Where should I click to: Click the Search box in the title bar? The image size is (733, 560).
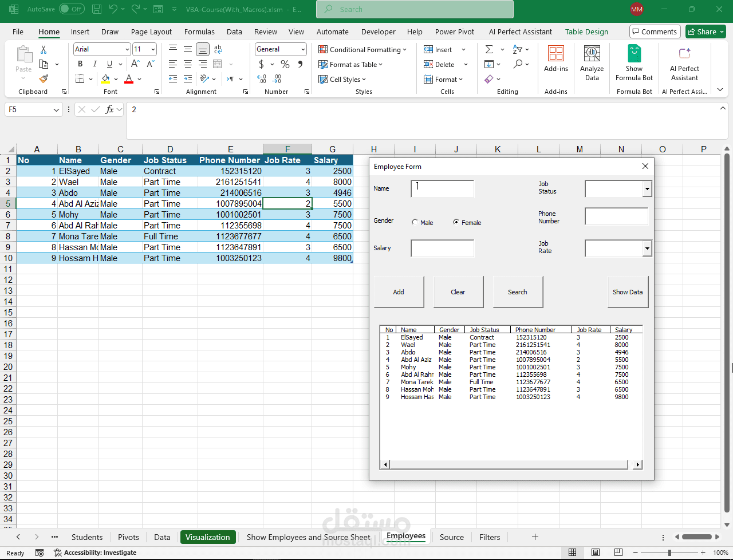click(x=415, y=9)
